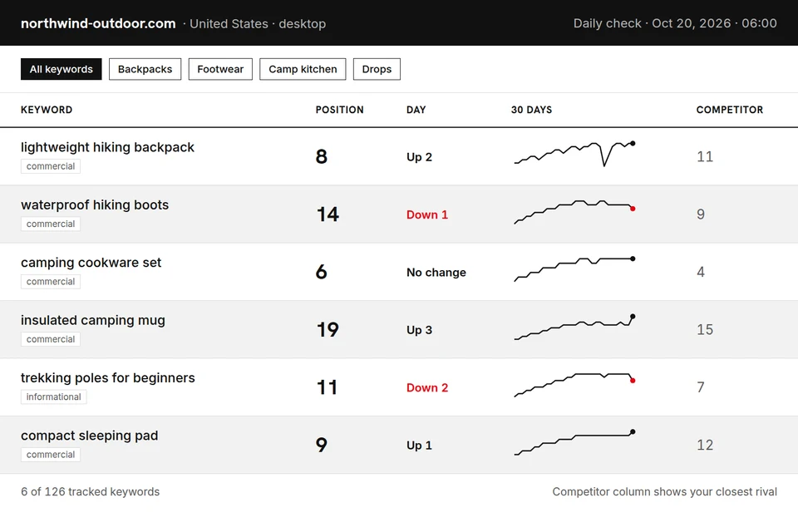Screen dimensions: 798x532
Task: Click position 8 for lightweight hiking backpack
Action: [321, 157]
